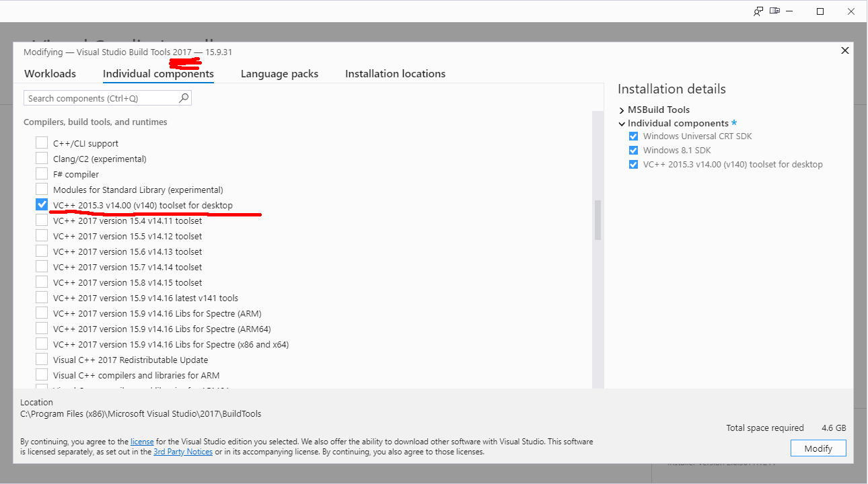Open the 3rd Party Notices link
868x484 pixels.
point(183,452)
